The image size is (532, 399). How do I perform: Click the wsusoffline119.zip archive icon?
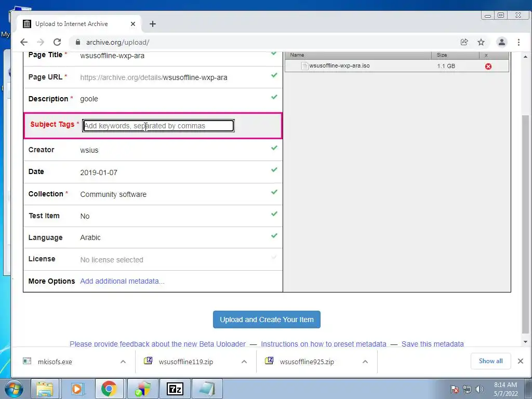148,361
